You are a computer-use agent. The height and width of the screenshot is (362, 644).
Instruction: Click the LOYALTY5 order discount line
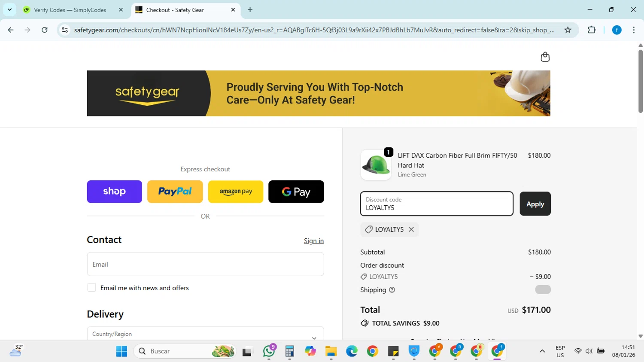[456, 277]
